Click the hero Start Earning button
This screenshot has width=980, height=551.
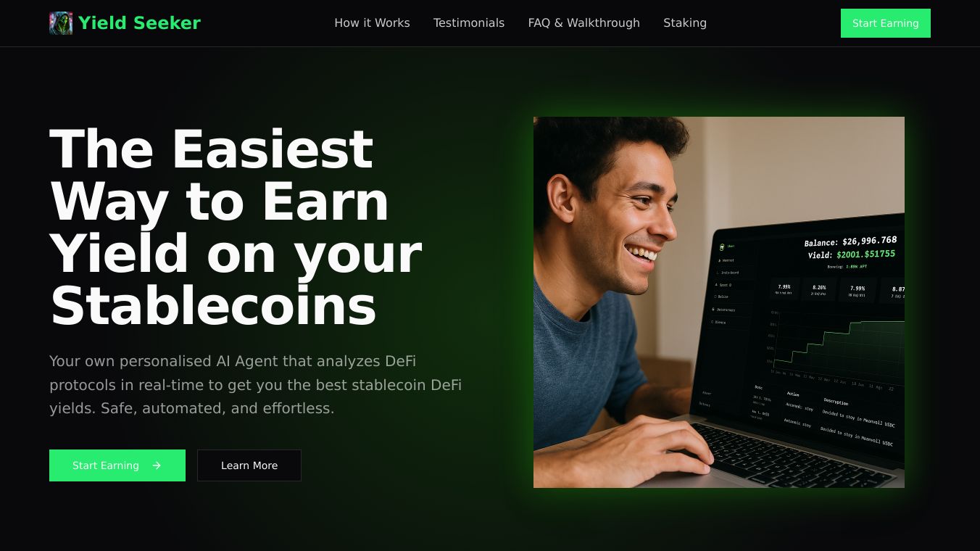(x=117, y=465)
